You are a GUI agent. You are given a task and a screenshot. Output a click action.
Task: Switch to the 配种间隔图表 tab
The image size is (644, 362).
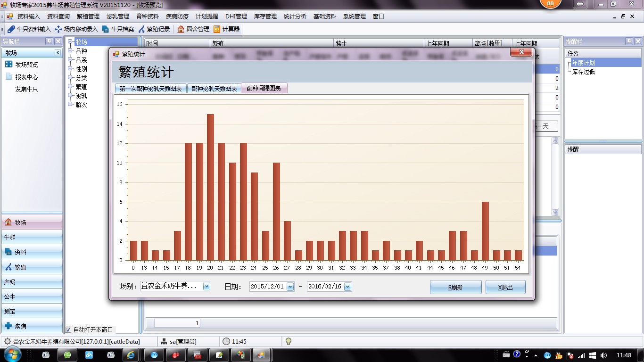point(263,88)
